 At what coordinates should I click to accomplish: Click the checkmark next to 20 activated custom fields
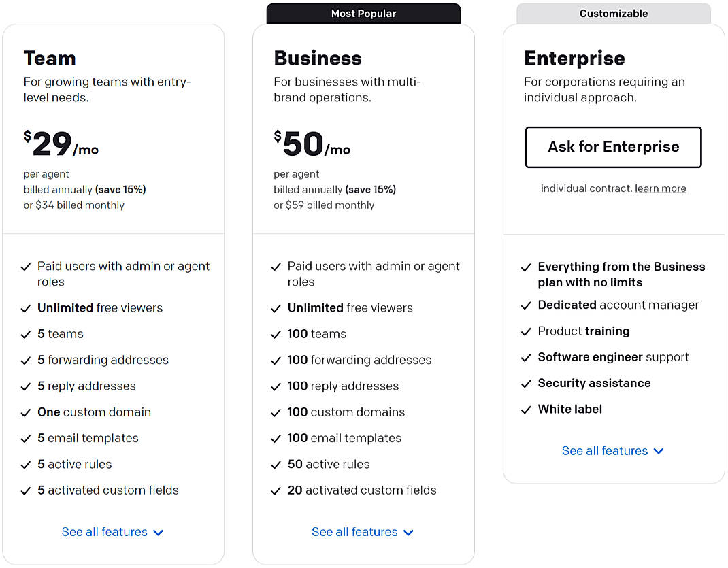click(276, 490)
